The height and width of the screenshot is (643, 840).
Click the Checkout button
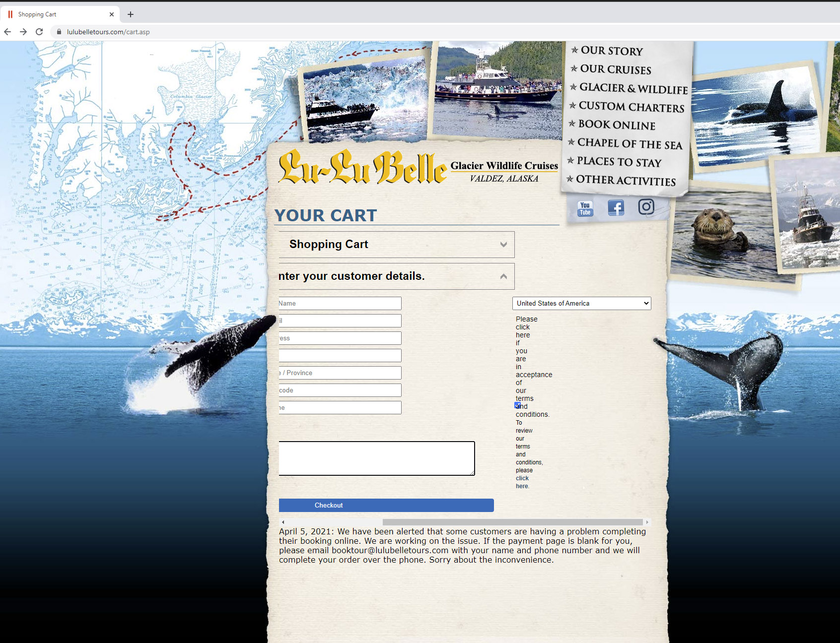386,505
